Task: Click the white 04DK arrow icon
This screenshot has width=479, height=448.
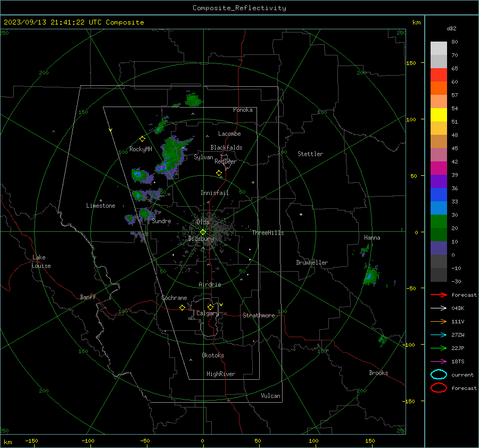Action: click(x=439, y=308)
